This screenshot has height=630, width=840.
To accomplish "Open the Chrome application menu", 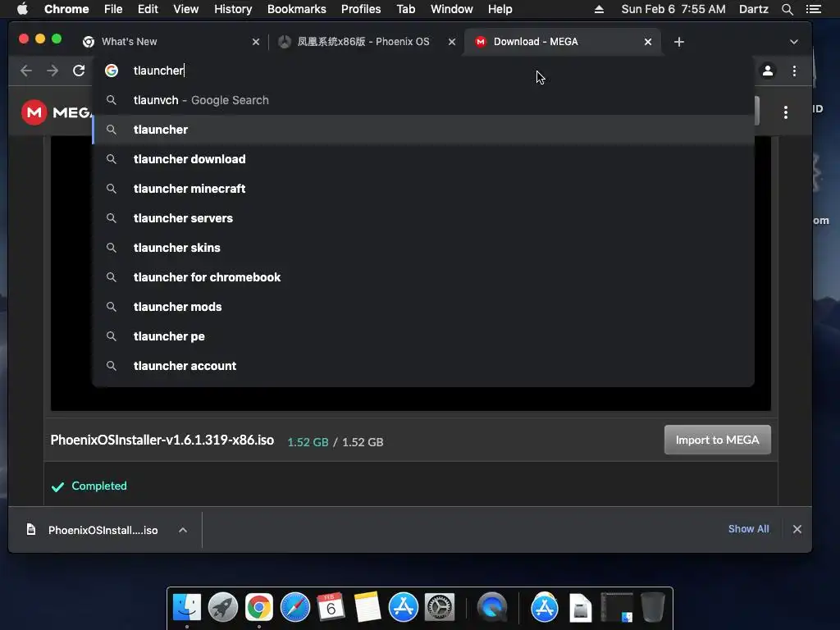I will [x=66, y=9].
